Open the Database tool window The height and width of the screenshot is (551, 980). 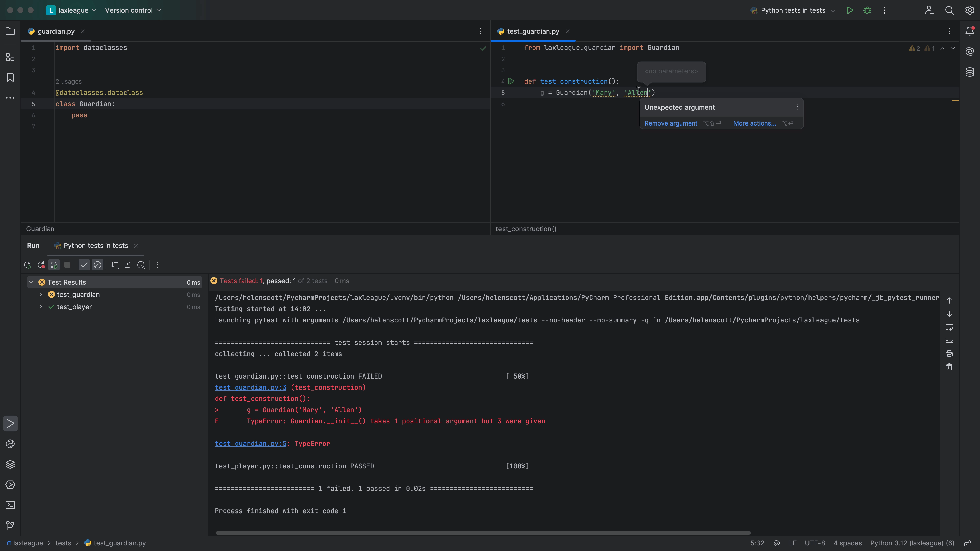(970, 72)
